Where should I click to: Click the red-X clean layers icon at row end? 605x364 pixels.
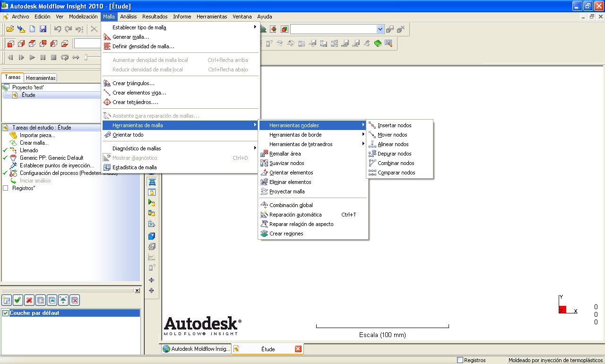pos(75,300)
